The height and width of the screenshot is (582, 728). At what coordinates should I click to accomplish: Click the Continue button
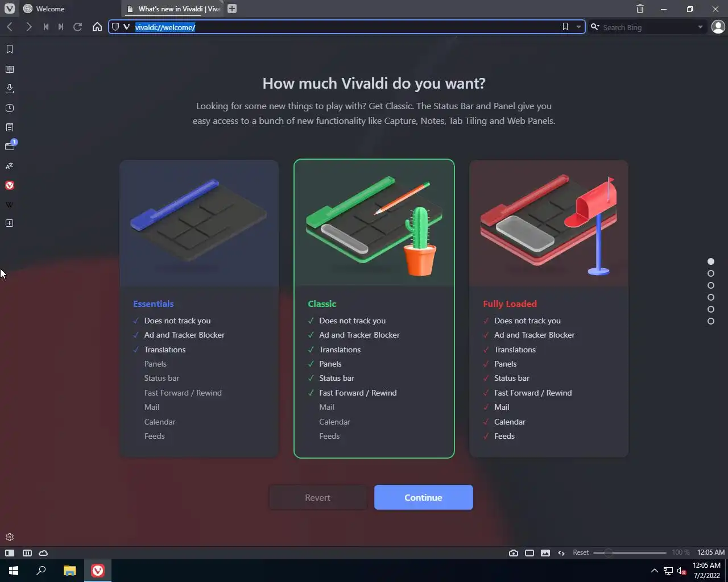[423, 497]
